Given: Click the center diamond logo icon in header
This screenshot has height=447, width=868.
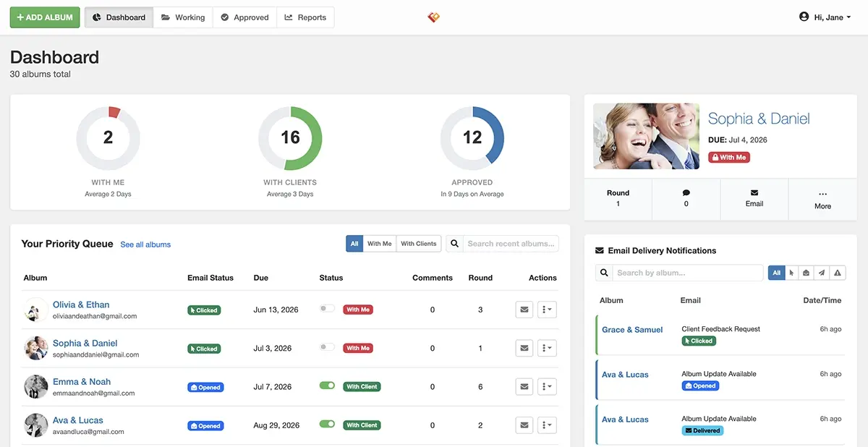Looking at the screenshot, I should [433, 17].
